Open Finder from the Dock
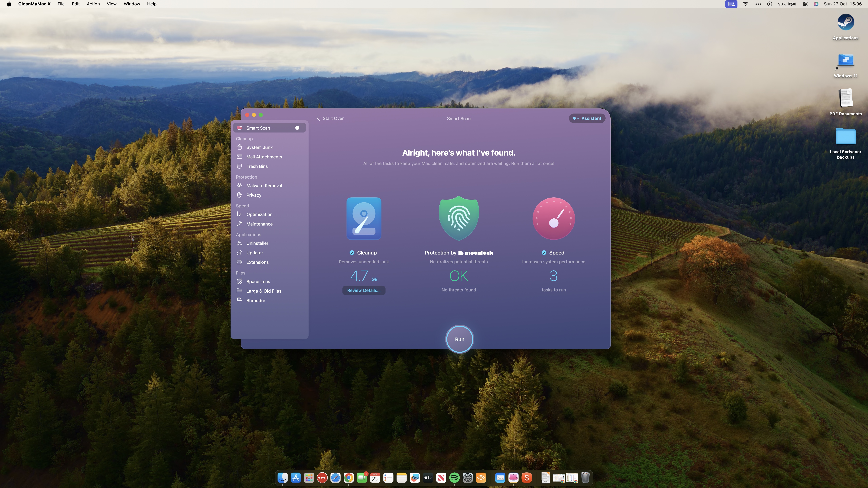The image size is (868, 488). click(x=282, y=477)
